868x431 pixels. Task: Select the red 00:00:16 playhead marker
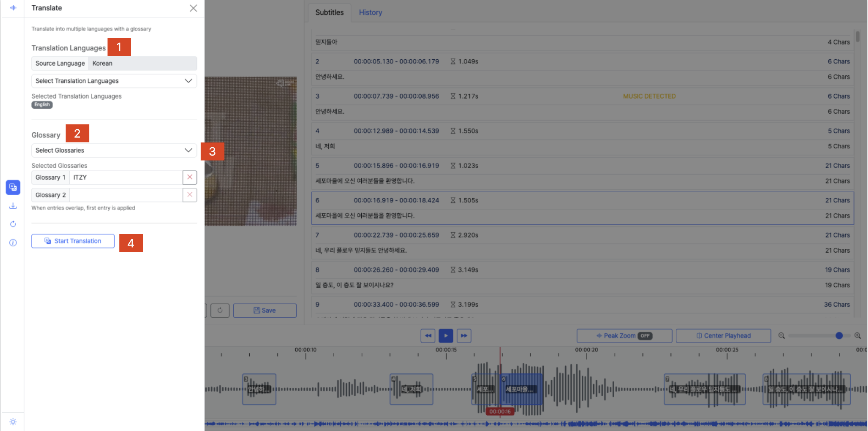(500, 412)
